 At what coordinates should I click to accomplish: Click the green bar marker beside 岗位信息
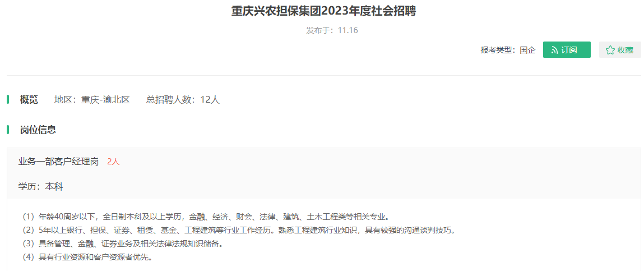[x=8, y=130]
